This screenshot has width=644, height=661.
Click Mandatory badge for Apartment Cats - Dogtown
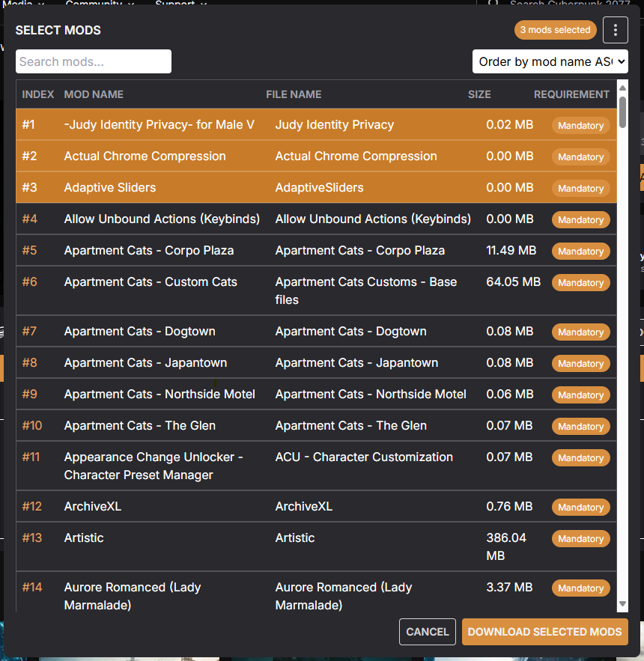(x=580, y=332)
